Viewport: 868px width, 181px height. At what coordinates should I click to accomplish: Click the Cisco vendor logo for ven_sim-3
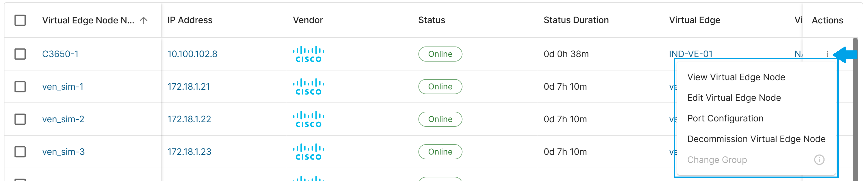point(308,152)
